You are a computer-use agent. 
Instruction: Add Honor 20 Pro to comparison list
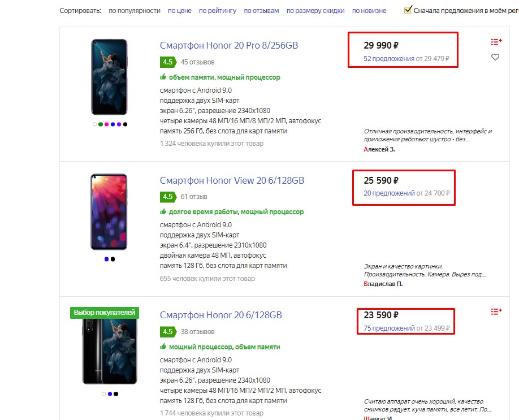[496, 42]
